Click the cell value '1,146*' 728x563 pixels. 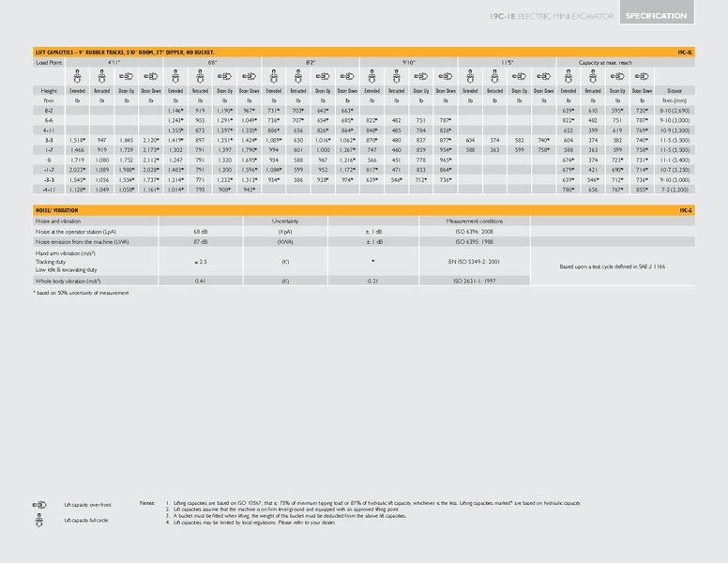[175, 111]
